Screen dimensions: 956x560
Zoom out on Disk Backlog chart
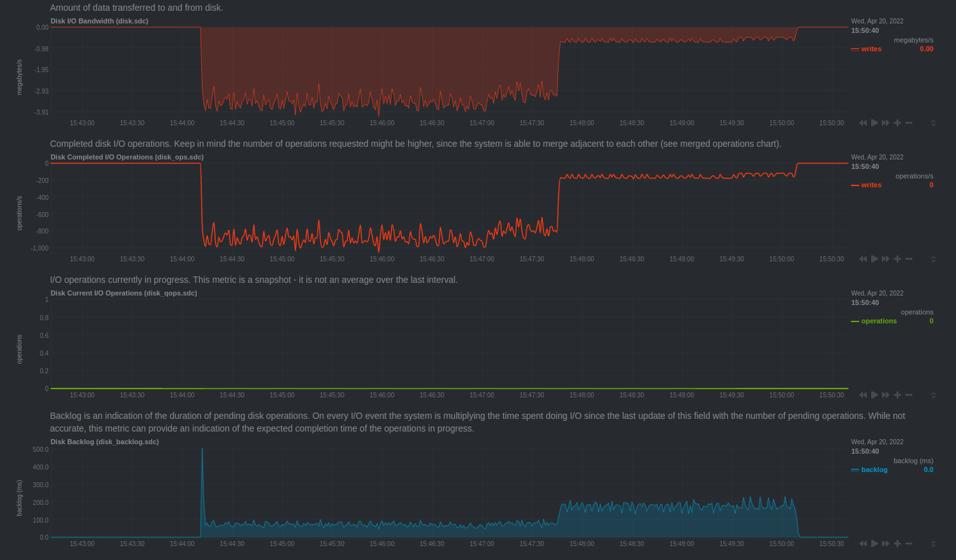coord(909,544)
